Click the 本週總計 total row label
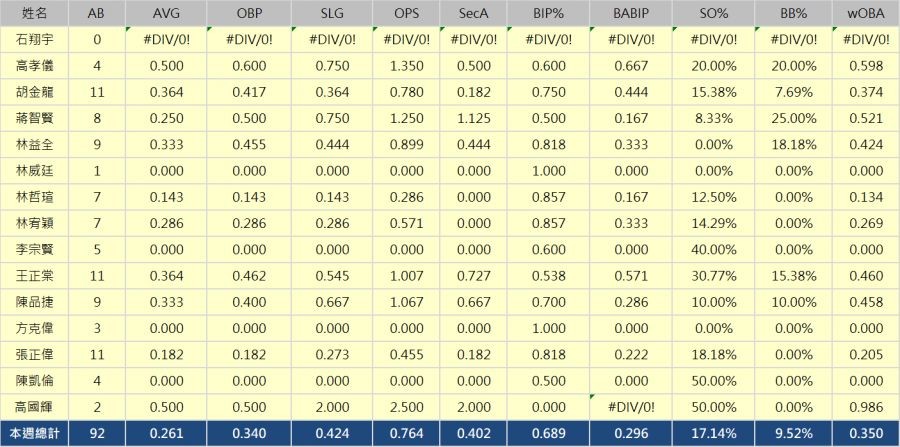Viewport: 900px width, 447px height. [x=36, y=433]
